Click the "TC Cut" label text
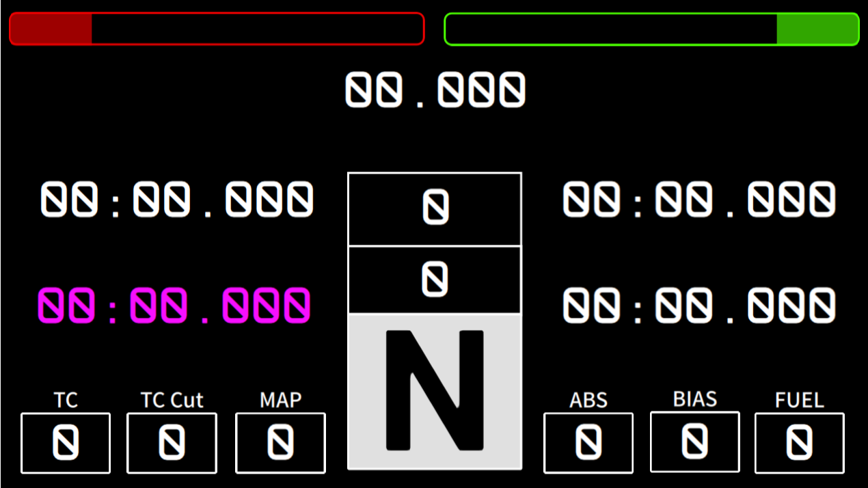The image size is (868, 488). pos(172,400)
